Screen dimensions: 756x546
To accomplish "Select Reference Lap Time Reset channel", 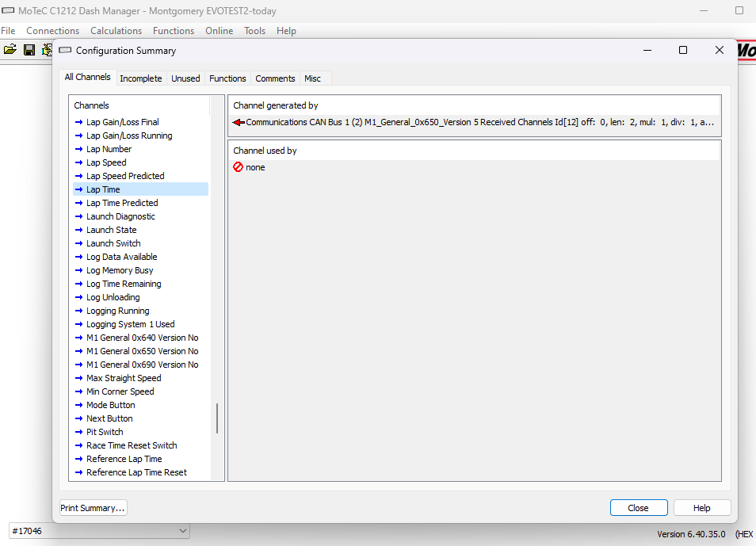I will coord(141,472).
